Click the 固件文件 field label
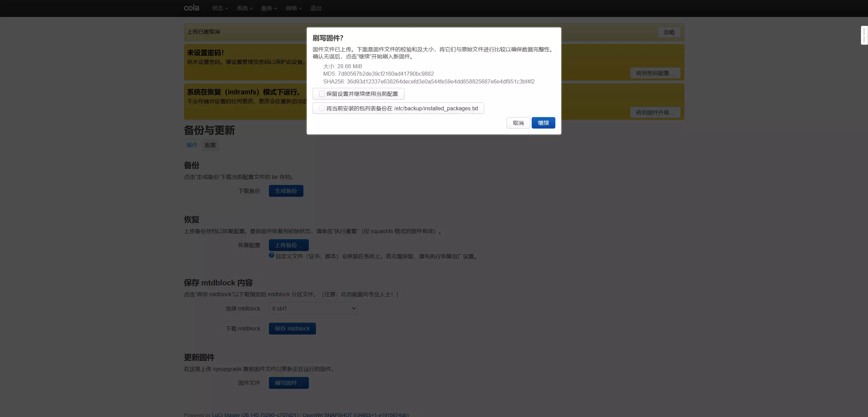Screen dimensions: 868x417 click(x=249, y=383)
